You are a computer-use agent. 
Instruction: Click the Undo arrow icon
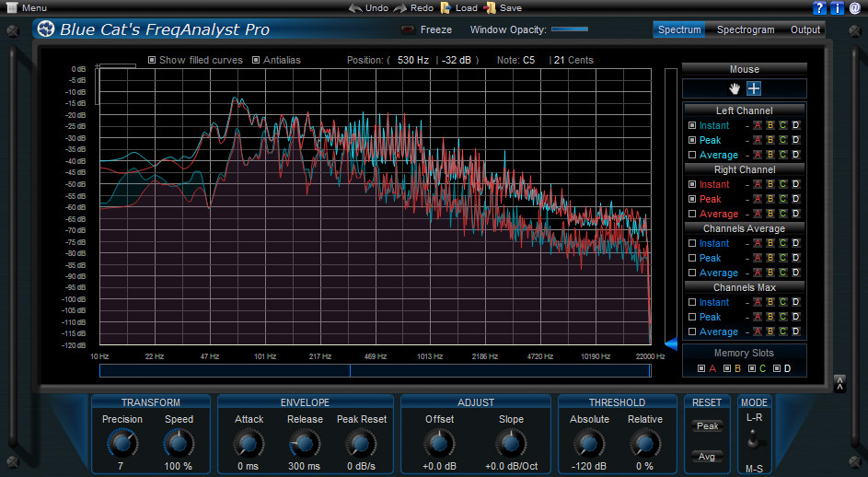coord(355,8)
